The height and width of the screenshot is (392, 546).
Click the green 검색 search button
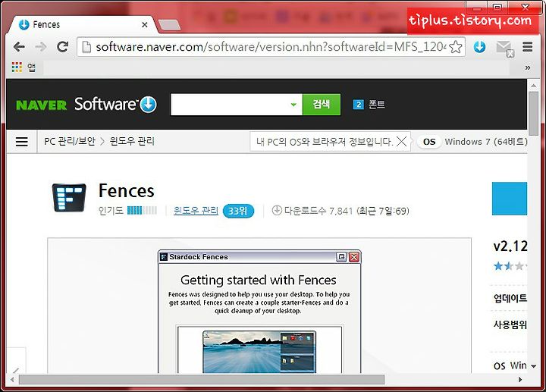[x=322, y=104]
